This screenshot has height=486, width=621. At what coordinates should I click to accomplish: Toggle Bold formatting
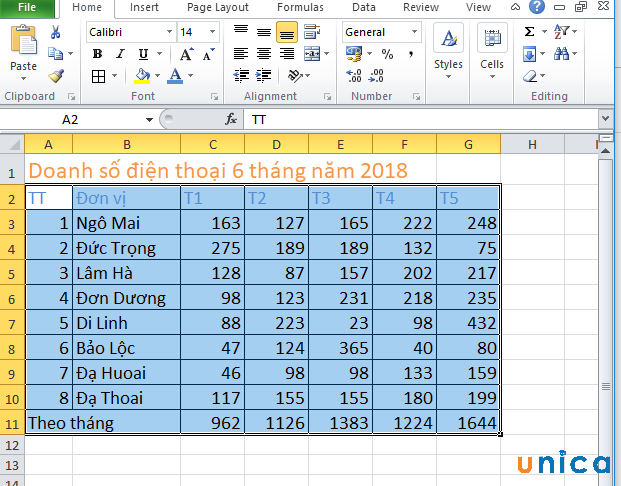(97, 53)
